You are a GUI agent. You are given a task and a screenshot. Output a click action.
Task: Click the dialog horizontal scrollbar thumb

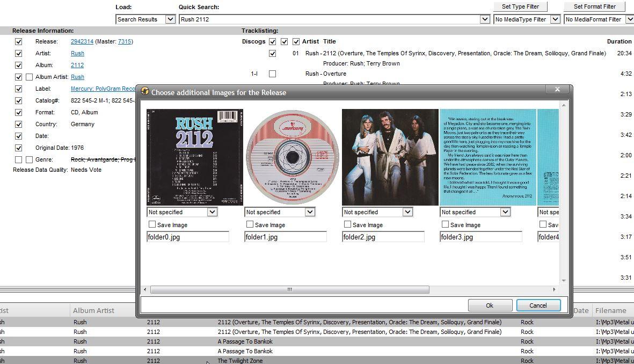point(289,289)
